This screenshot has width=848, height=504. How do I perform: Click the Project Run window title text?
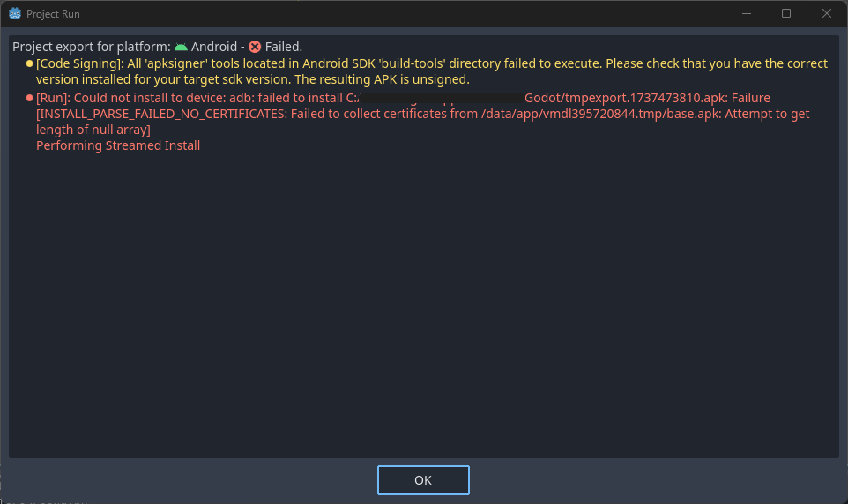click(x=53, y=14)
